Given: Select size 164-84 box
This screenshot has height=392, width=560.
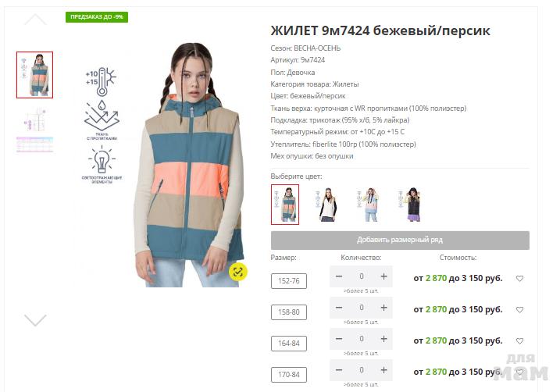Looking at the screenshot, I should (288, 344).
